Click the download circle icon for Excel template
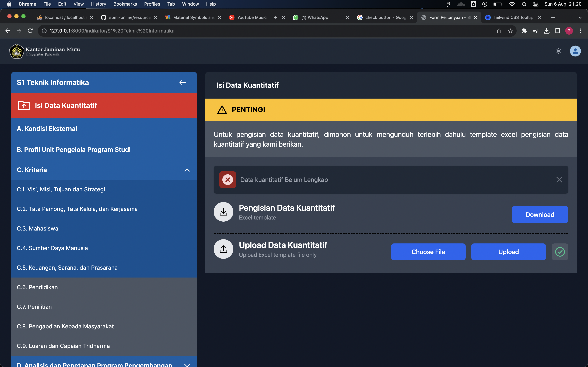The height and width of the screenshot is (367, 588). pos(223,212)
